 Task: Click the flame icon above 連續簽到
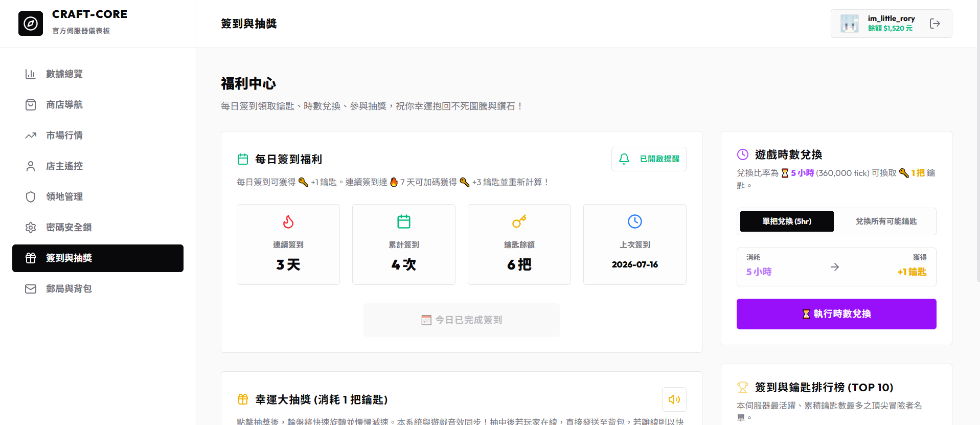pyautogui.click(x=288, y=221)
